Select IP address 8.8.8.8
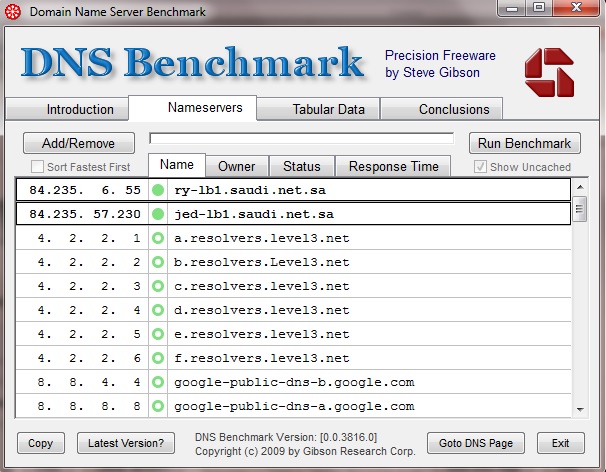Image resolution: width=606 pixels, height=472 pixels. 89,406
